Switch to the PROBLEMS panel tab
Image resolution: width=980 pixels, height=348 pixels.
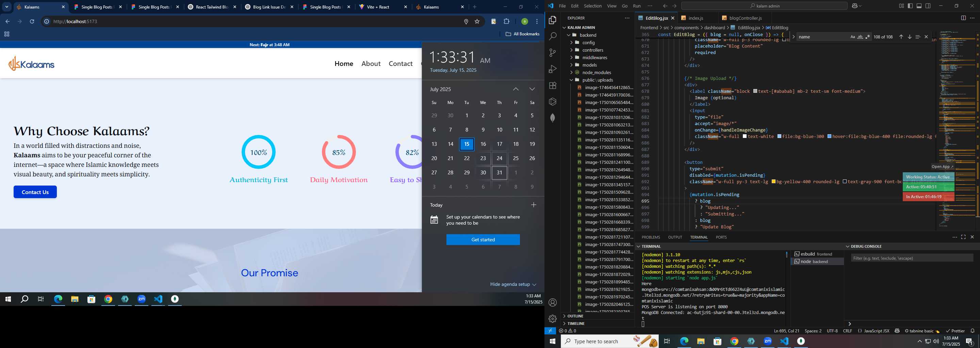(x=651, y=238)
